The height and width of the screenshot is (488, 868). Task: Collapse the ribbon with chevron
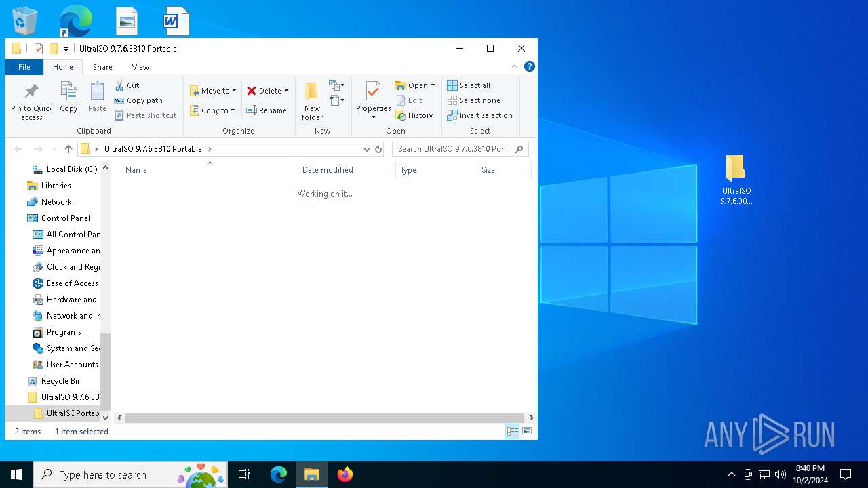515,66
